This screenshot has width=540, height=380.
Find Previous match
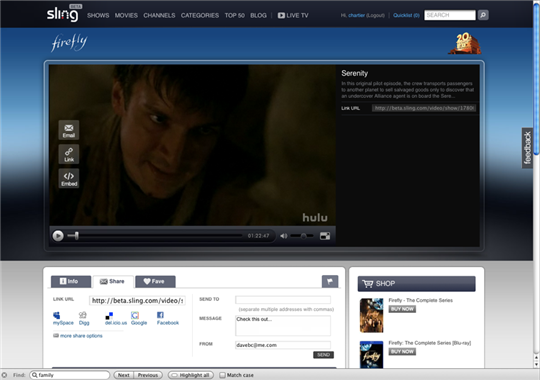(x=148, y=375)
